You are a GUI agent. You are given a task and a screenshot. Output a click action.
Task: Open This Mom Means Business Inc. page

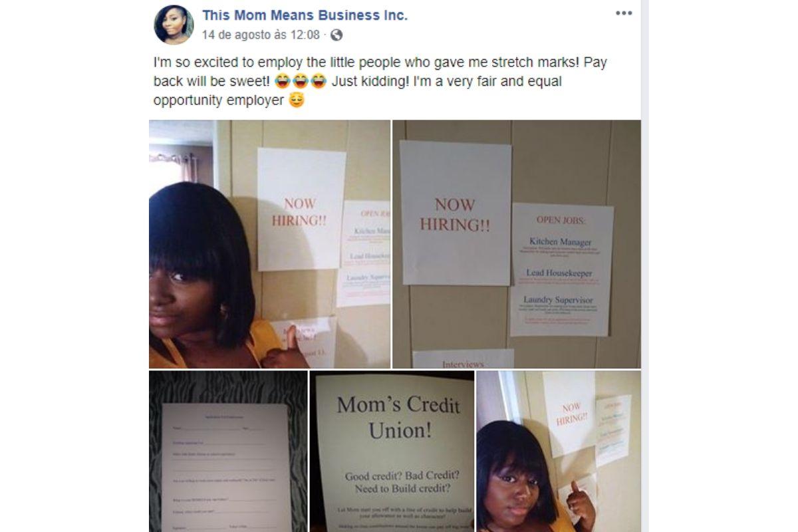point(305,15)
